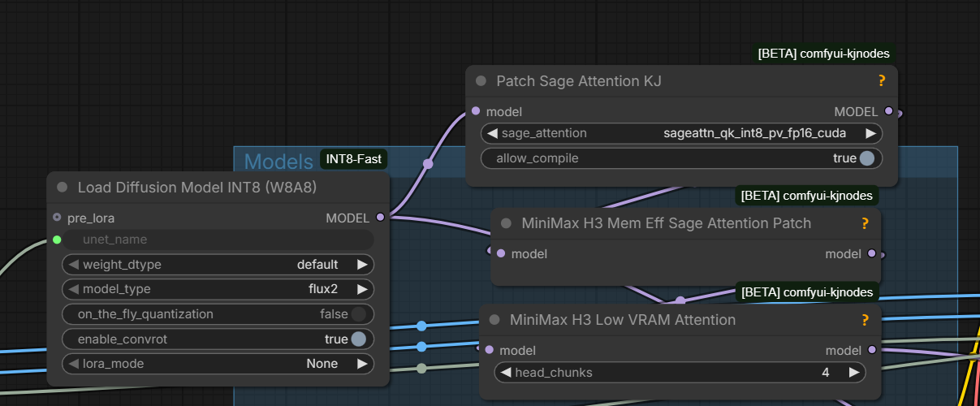Open help for MiniMax H3 Mem Eff node
This screenshot has width=980, height=406.
[x=865, y=223]
